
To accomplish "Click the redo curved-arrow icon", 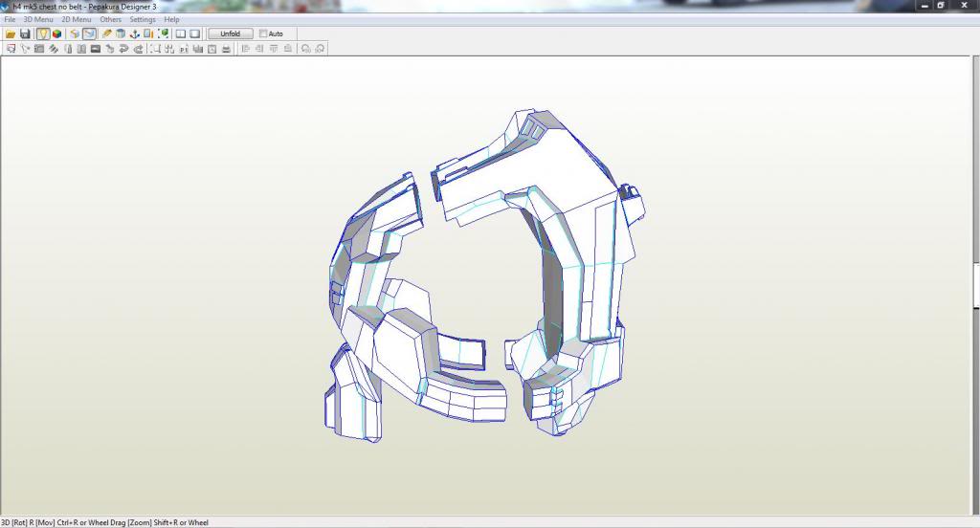I will [x=138, y=49].
